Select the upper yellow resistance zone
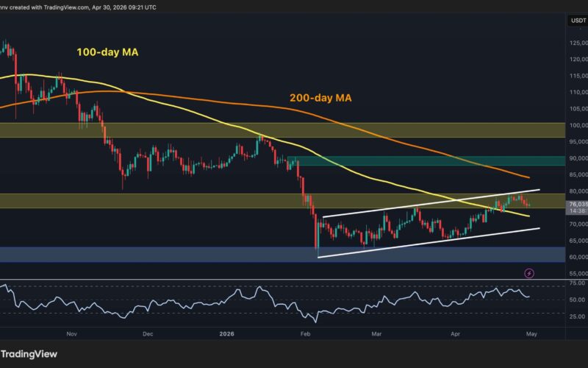This screenshot has height=368, width=588. coord(282,130)
